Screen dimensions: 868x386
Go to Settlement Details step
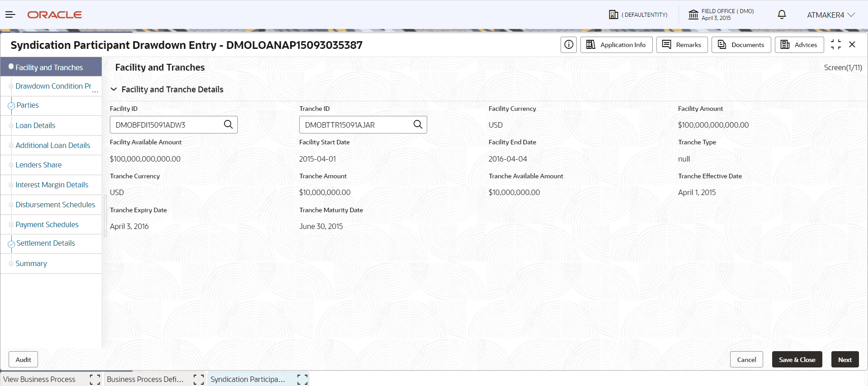point(51,243)
